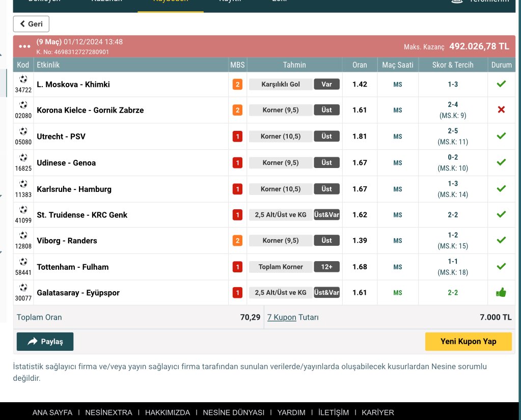Click soccer ball icon for L. Moskova - Khimki

(x=23, y=79)
